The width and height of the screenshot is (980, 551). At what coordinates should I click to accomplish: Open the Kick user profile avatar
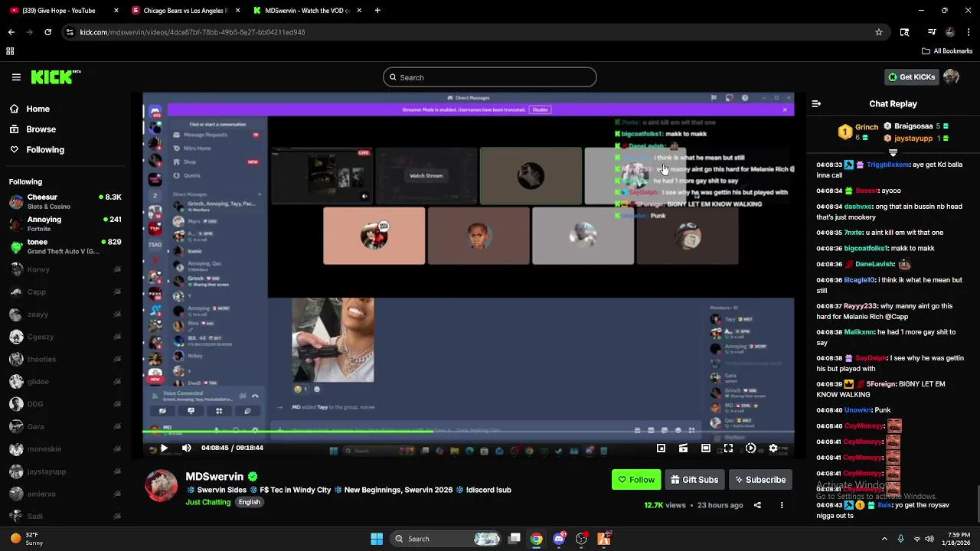(952, 77)
